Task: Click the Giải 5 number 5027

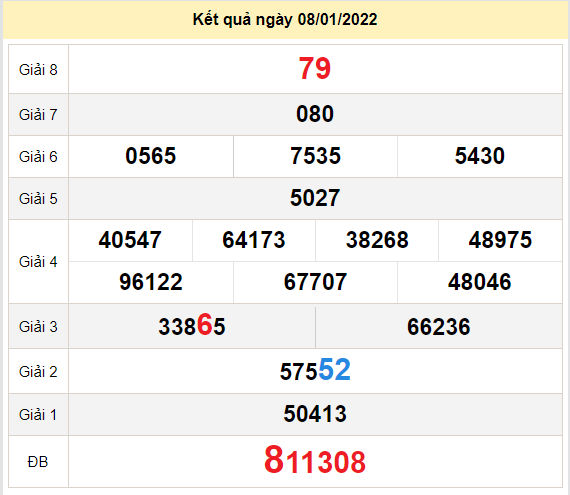Action: tap(315, 198)
